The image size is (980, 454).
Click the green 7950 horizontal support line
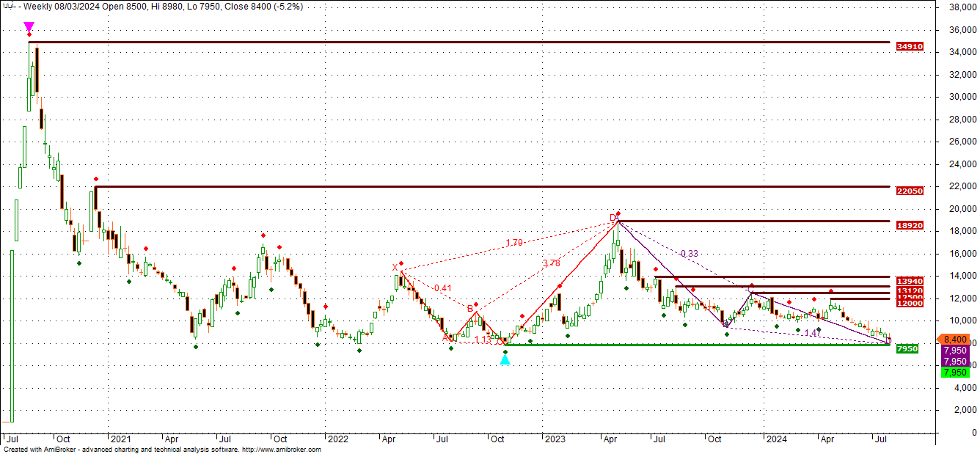point(698,344)
